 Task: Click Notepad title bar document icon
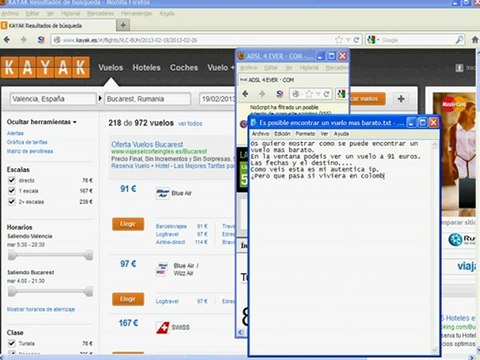254,123
